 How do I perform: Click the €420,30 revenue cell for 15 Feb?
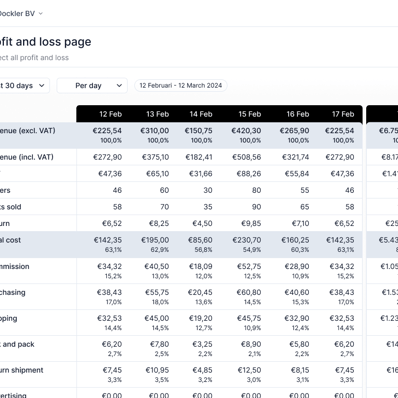coord(246,131)
